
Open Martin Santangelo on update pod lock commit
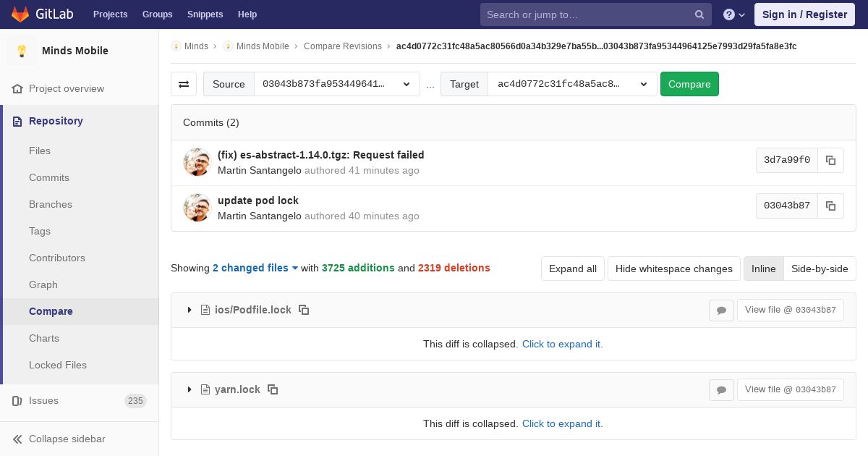(x=260, y=216)
